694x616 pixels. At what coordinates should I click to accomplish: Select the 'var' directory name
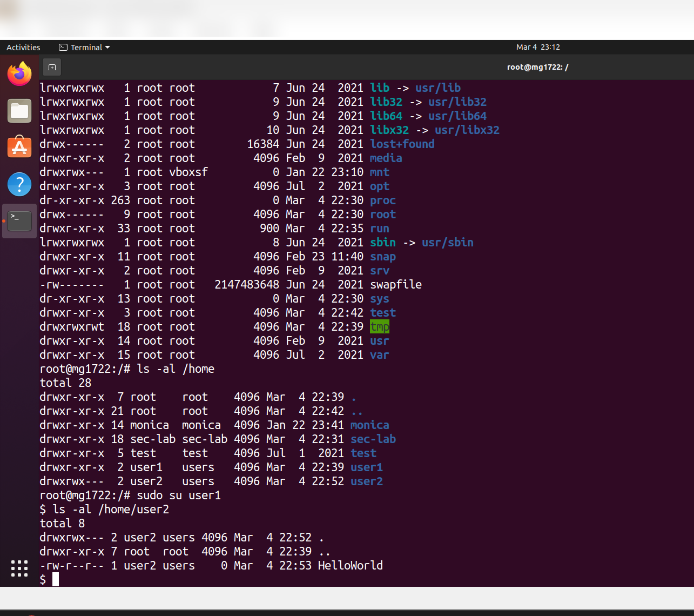[x=380, y=355]
